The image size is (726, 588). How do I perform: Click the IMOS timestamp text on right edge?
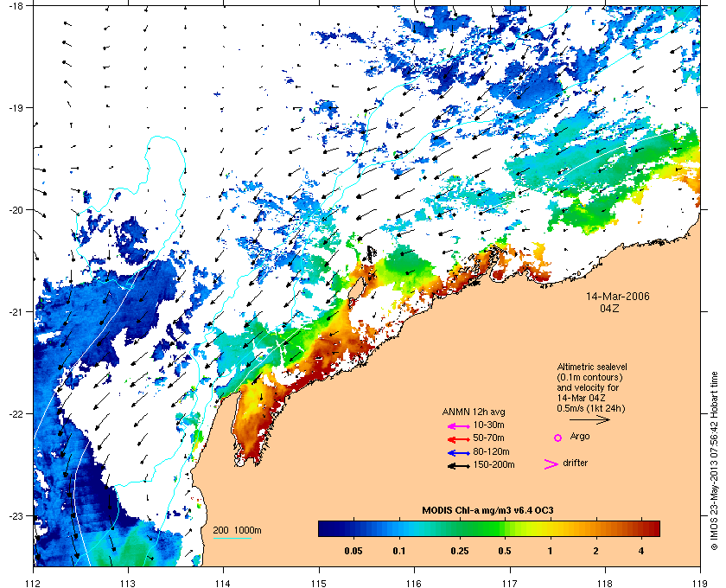pyautogui.click(x=714, y=462)
